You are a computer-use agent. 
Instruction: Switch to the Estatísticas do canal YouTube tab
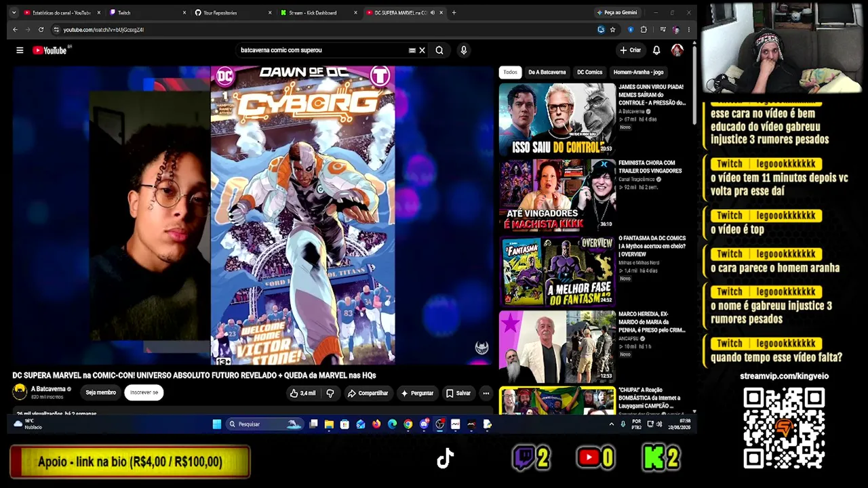pos(61,13)
